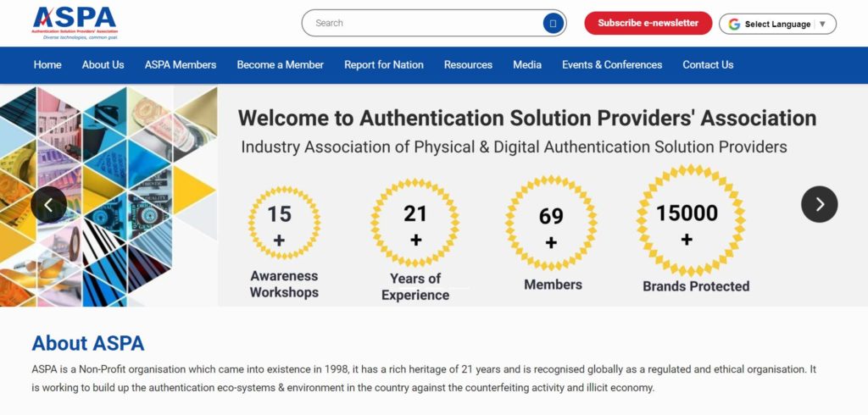Open Report for Nation menu

tap(384, 64)
